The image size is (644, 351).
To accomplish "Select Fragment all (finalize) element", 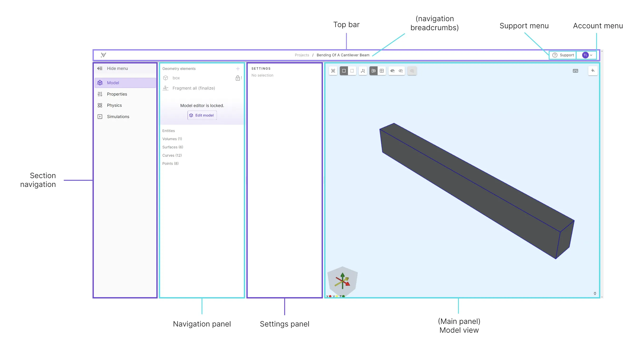I will pos(202,88).
